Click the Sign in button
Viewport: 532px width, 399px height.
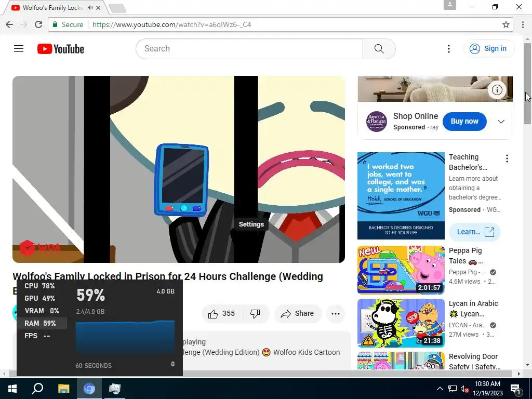click(x=489, y=48)
